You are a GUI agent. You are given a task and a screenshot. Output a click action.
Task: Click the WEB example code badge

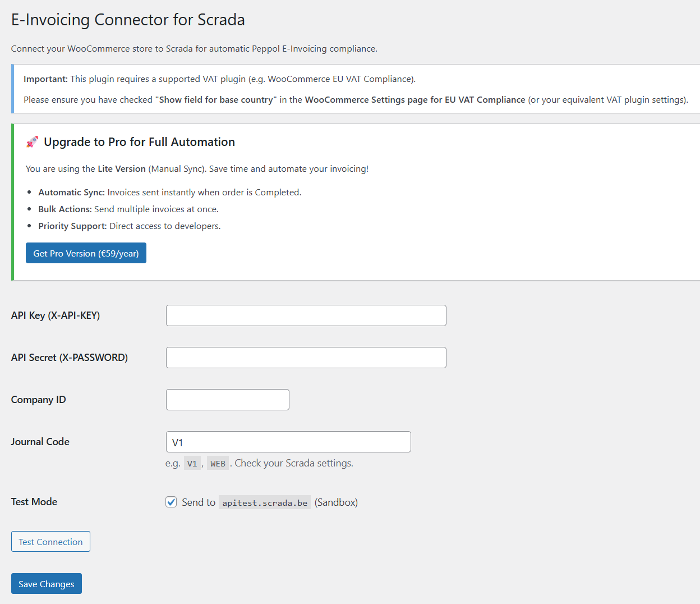tap(218, 463)
